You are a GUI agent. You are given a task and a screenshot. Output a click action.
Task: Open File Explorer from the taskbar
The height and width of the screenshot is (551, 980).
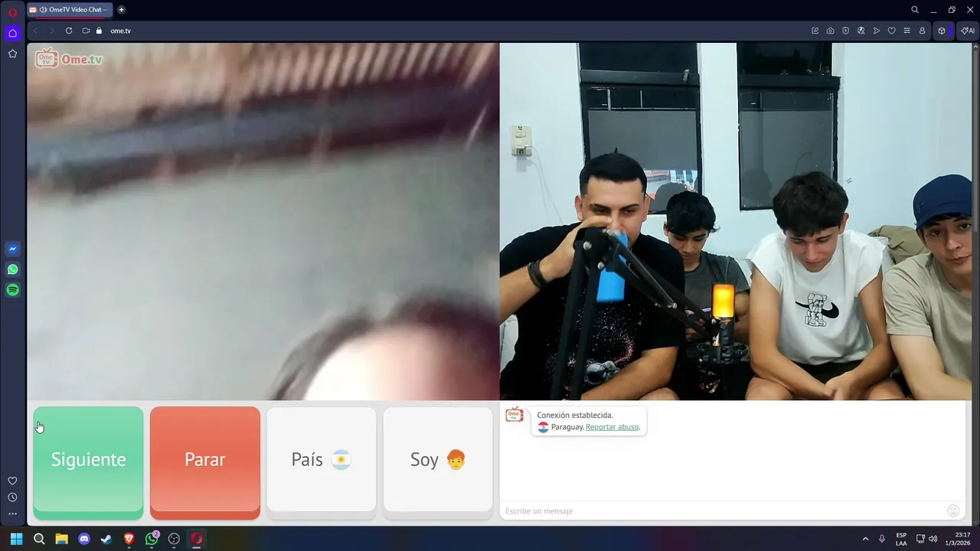(61, 539)
